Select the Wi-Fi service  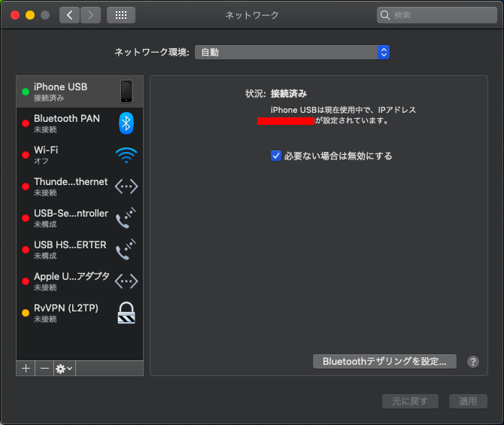(80, 155)
